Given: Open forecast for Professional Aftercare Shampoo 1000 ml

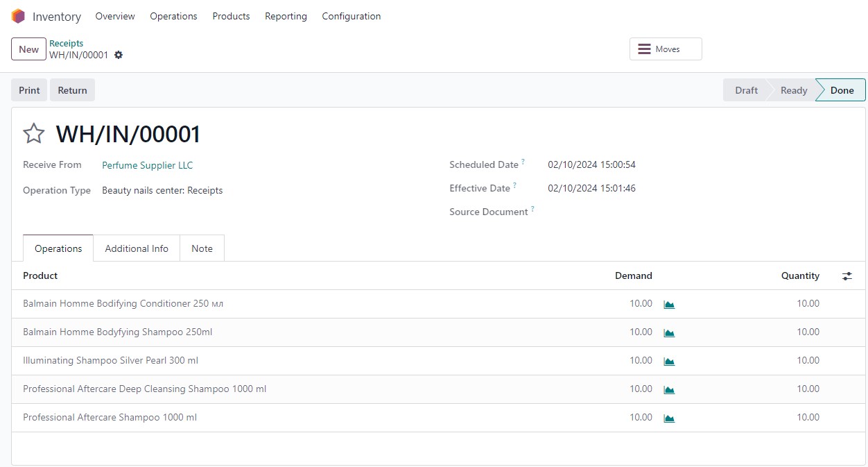Looking at the screenshot, I should pyautogui.click(x=668, y=417).
